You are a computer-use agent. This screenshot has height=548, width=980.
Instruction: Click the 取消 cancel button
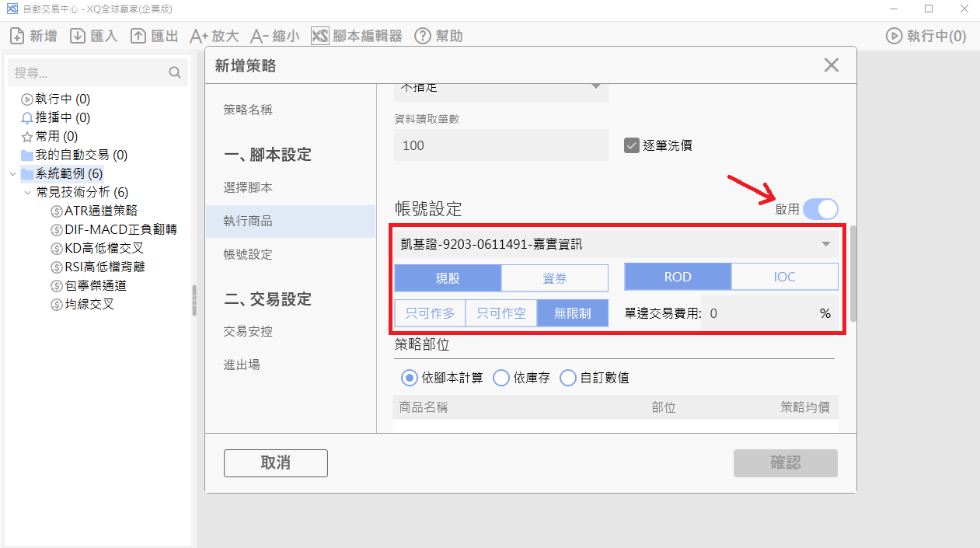[x=276, y=462]
